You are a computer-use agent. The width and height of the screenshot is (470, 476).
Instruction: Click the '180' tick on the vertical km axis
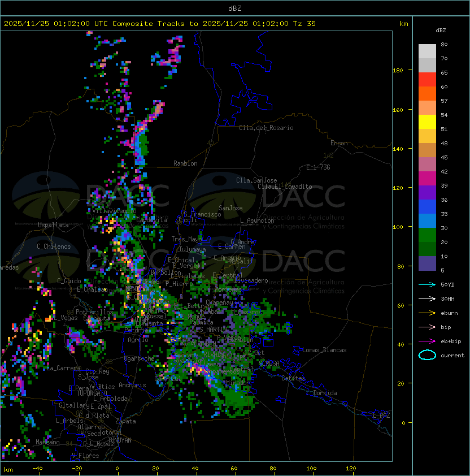pyautogui.click(x=398, y=71)
